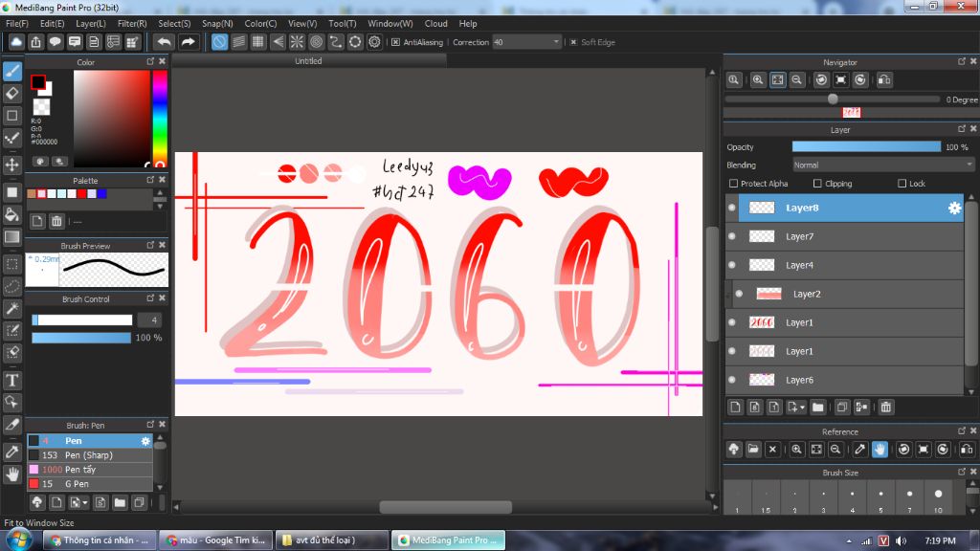Undock the Layer panel
Viewport: 980px width, 551px height.
(x=961, y=129)
